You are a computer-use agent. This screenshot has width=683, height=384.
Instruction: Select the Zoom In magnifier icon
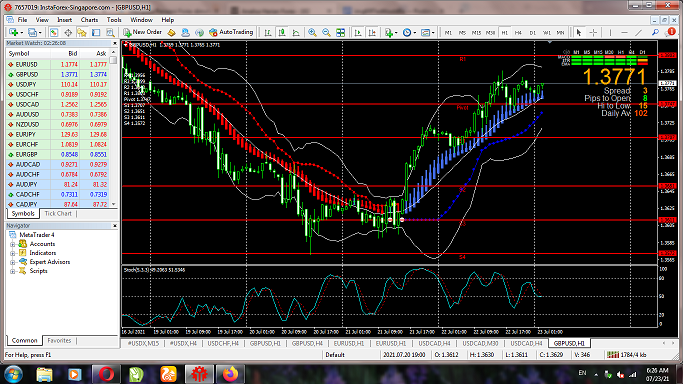click(x=312, y=32)
